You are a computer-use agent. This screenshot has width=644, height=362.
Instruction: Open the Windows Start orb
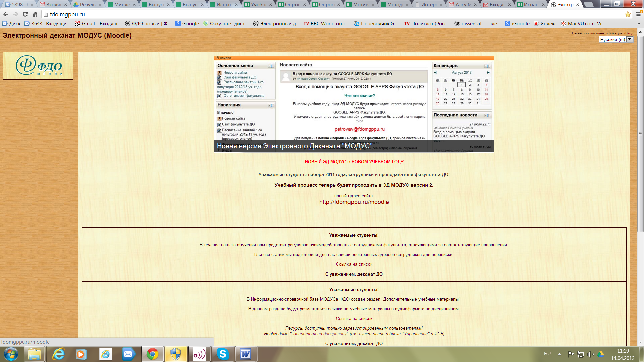click(x=11, y=354)
